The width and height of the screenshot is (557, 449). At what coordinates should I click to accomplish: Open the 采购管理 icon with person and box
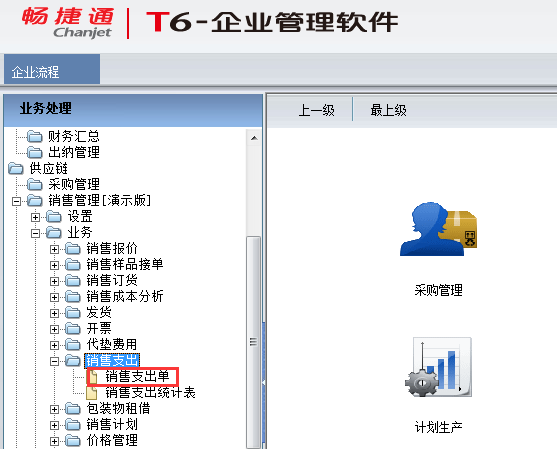(x=439, y=229)
